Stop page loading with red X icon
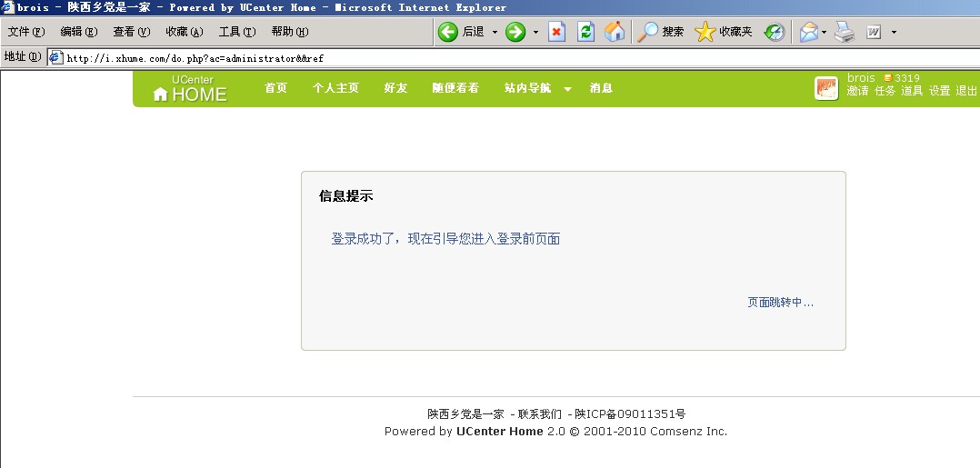This screenshot has width=980, height=468. point(556,32)
